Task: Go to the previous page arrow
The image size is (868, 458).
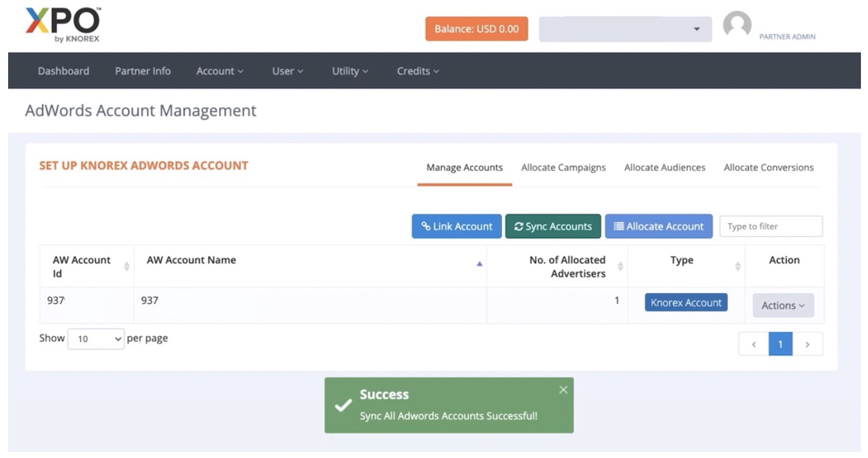Action: (753, 344)
